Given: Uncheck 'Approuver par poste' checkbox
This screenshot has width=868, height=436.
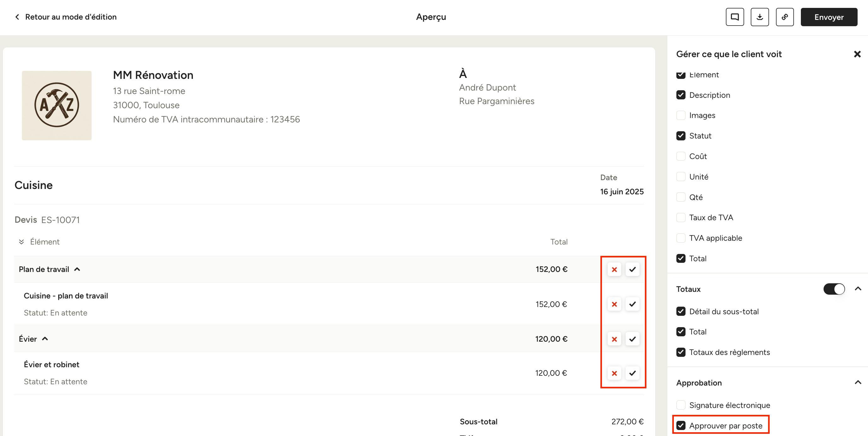Looking at the screenshot, I should point(681,426).
